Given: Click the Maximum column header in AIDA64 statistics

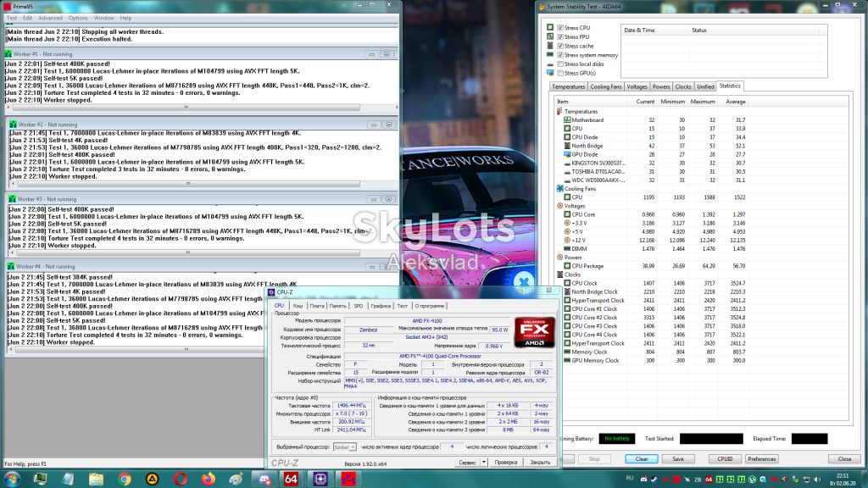Looking at the screenshot, I should [x=703, y=102].
